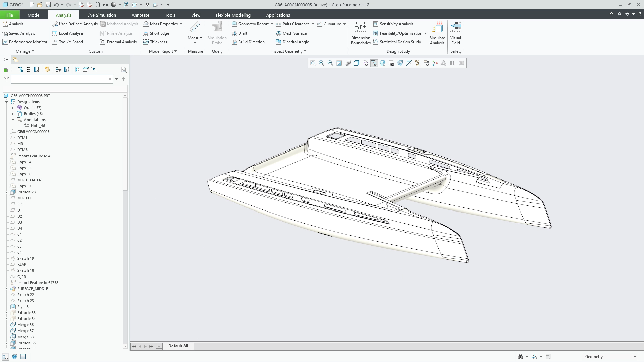The image size is (644, 362).
Task: Open Visual Field safety tool
Action: click(x=455, y=33)
